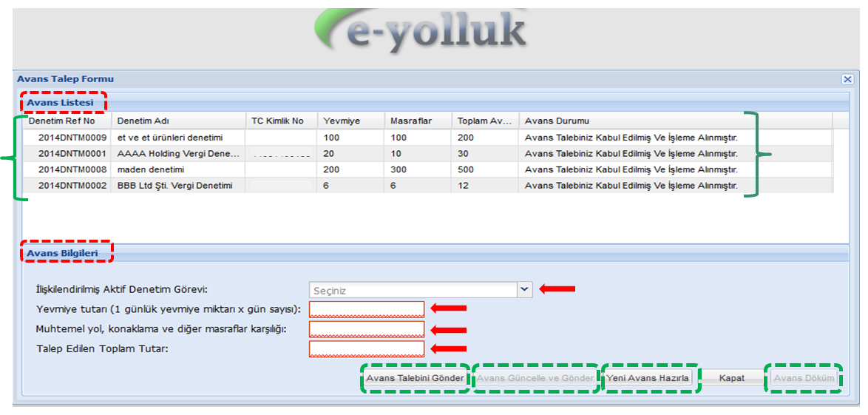Sort by Denetim Adı column header

tap(179, 121)
